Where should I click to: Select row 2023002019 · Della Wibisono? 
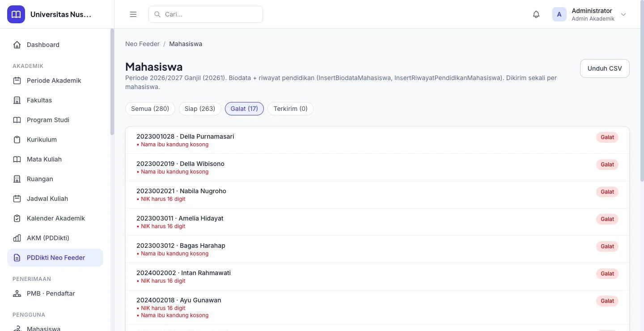click(x=377, y=167)
